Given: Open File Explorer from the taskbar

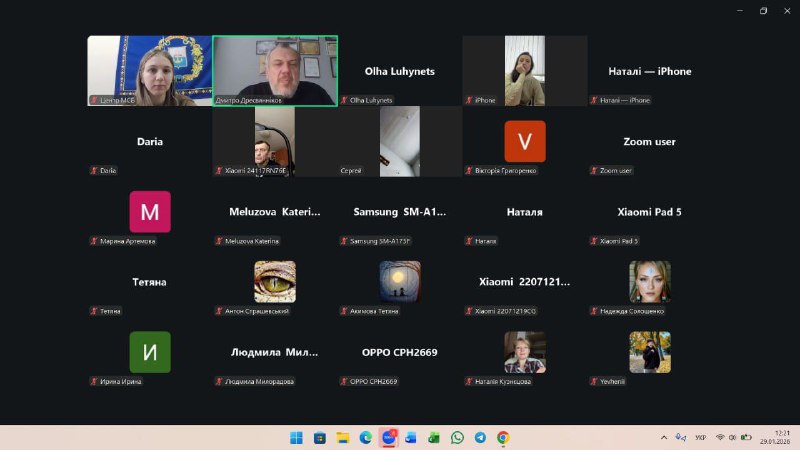Looking at the screenshot, I should [x=342, y=438].
